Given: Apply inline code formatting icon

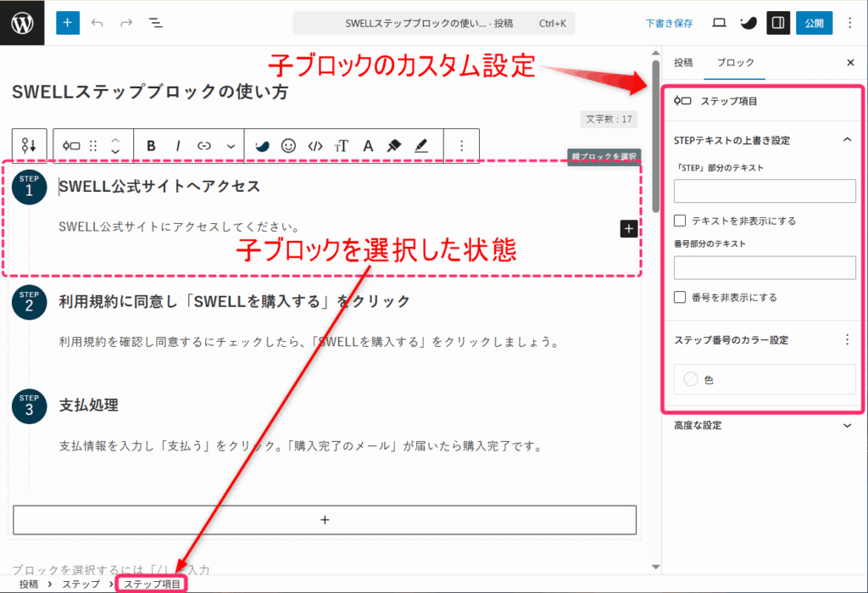Looking at the screenshot, I should (315, 146).
